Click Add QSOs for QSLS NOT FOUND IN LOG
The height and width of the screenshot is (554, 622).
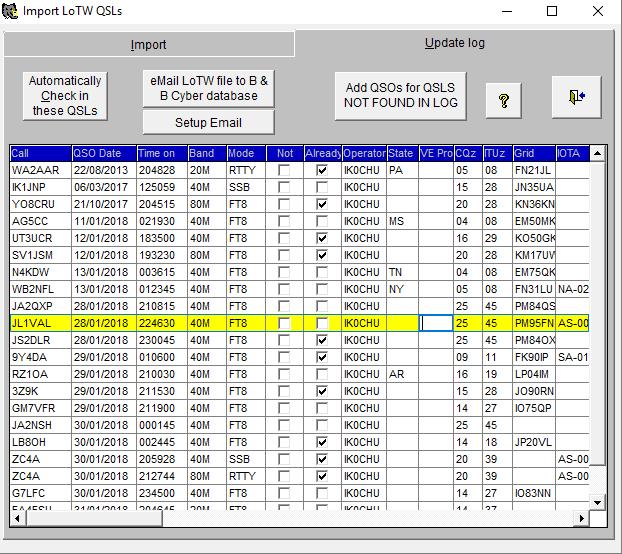[x=401, y=95]
